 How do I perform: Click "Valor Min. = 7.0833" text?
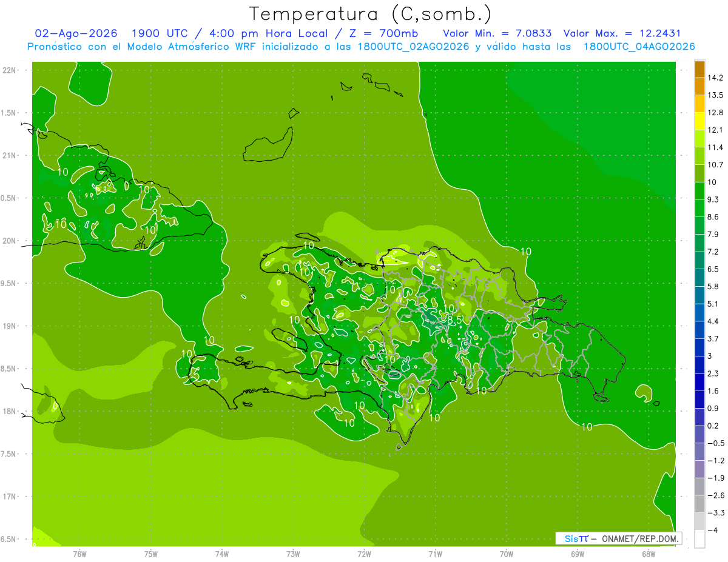click(x=497, y=33)
